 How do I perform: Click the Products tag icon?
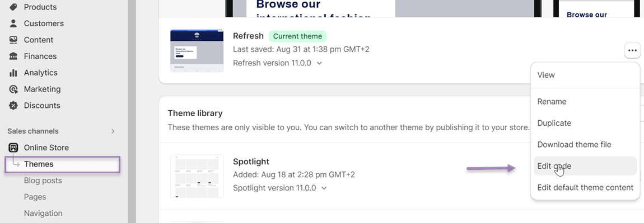point(13,7)
